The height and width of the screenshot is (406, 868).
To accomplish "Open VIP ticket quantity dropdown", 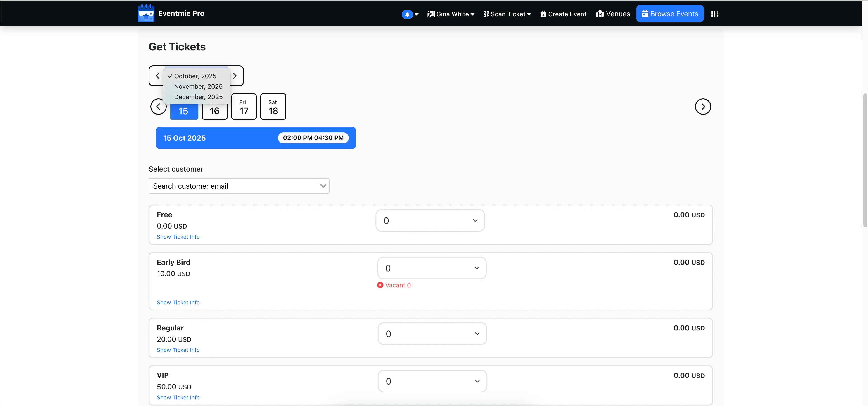I will pyautogui.click(x=432, y=381).
